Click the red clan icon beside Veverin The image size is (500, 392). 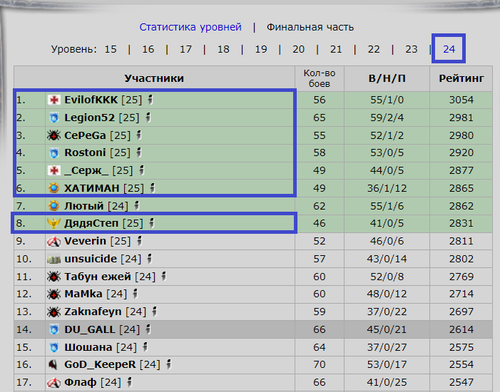coord(54,241)
